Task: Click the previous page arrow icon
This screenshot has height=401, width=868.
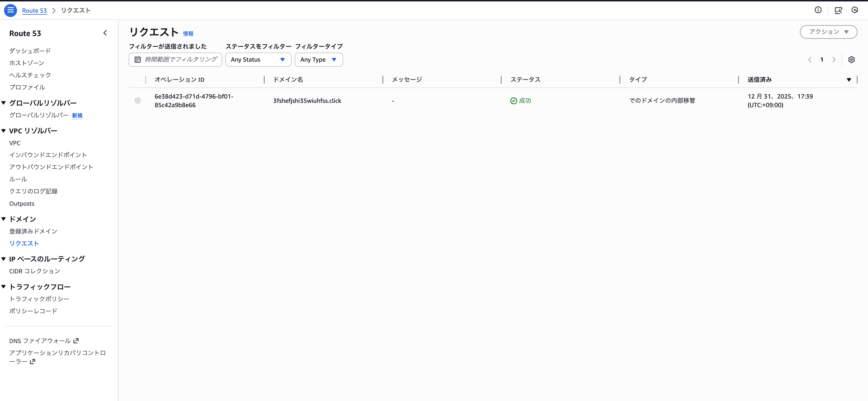Action: coord(810,59)
